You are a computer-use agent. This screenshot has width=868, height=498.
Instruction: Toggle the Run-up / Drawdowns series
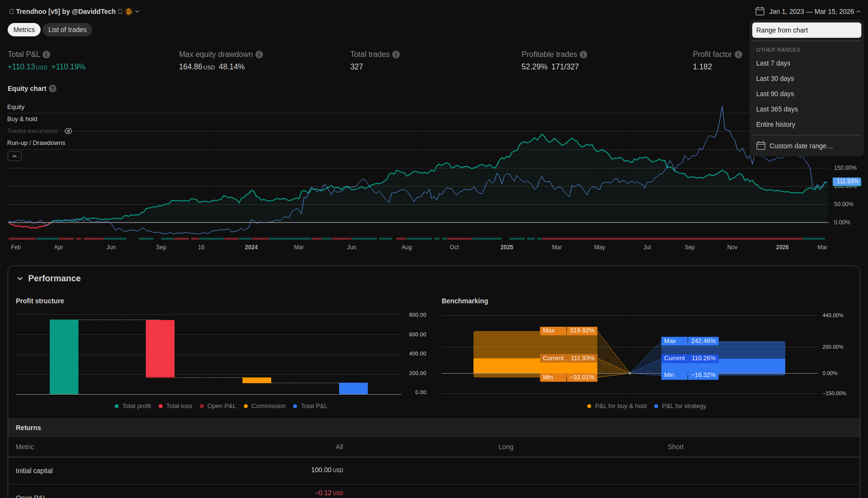click(x=36, y=143)
